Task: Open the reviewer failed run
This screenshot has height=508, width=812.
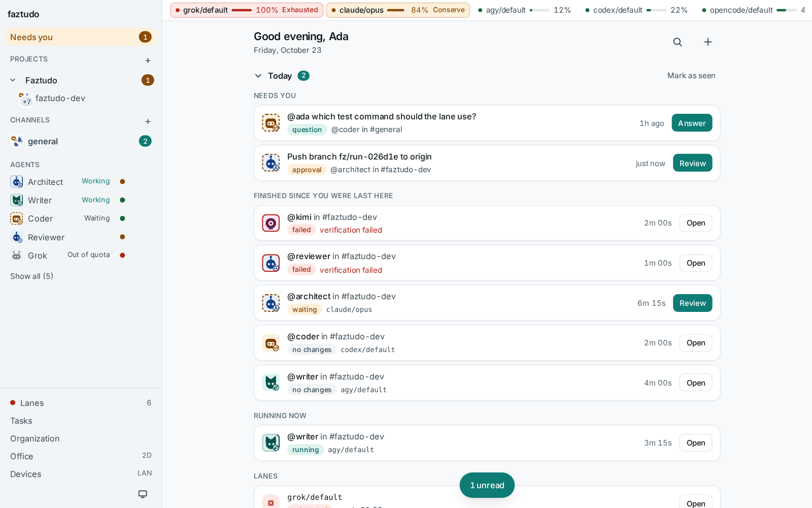Action: 696,263
